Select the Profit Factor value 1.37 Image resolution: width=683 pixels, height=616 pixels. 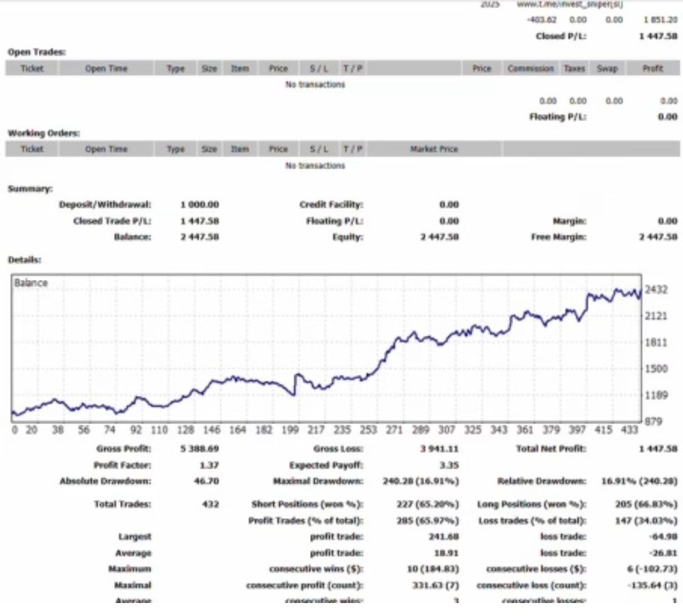coord(209,465)
